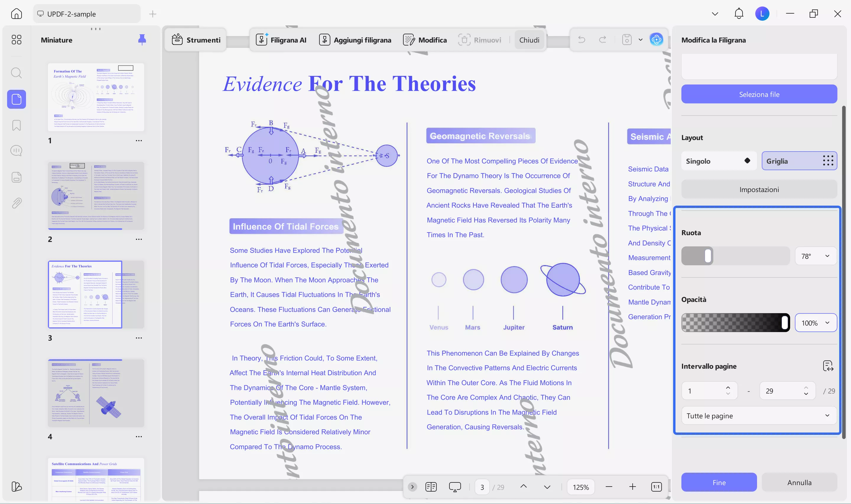Screen dimensions: 851x504
Task: Click the Fine button to confirm
Action: pos(719,482)
